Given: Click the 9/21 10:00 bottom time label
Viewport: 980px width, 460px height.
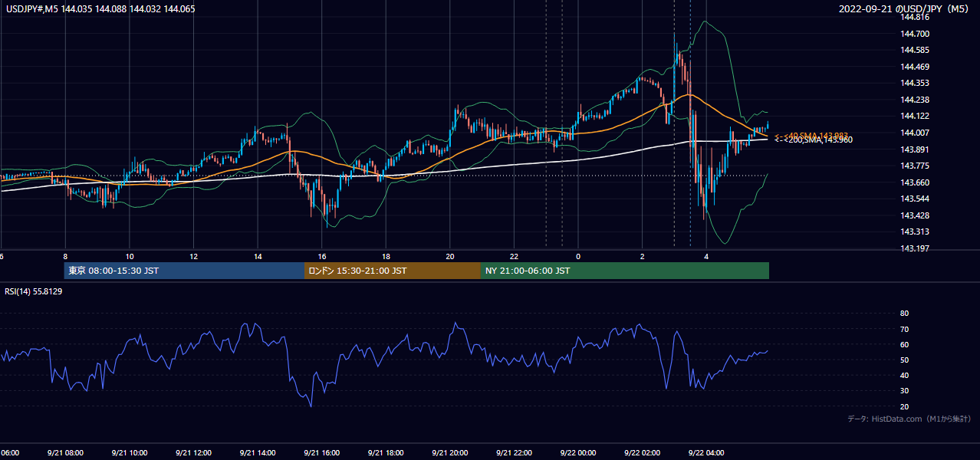Looking at the screenshot, I should pyautogui.click(x=129, y=452).
